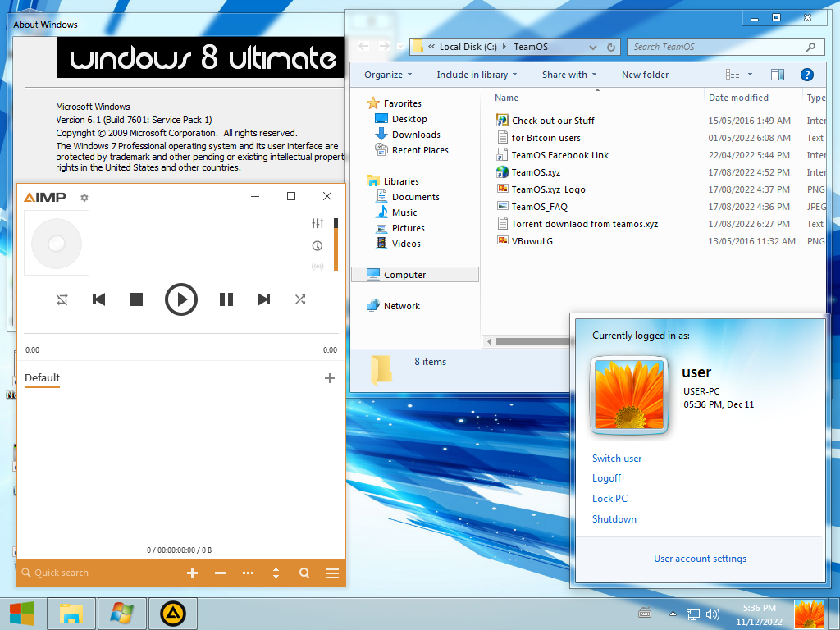Click Explorer forward arrow
The width and height of the screenshot is (840, 630).
[x=384, y=47]
